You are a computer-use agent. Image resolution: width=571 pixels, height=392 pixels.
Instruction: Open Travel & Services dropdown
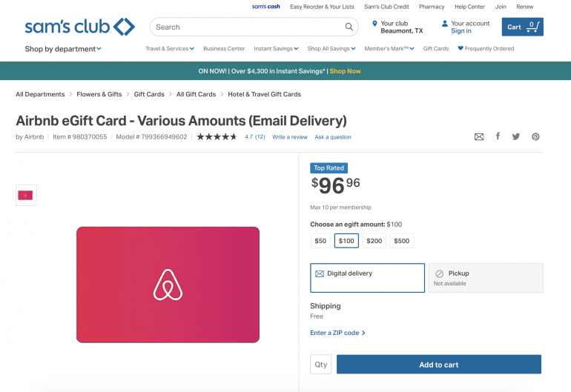click(170, 49)
